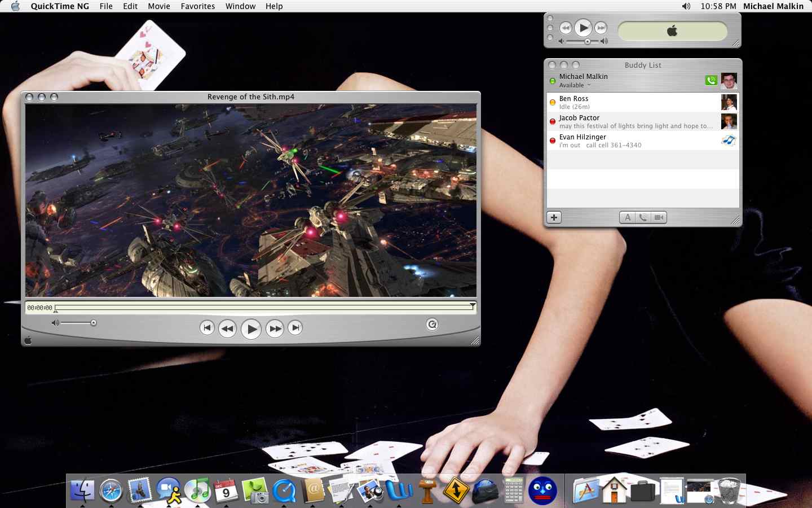The image size is (812, 508).
Task: Open iChat from the Dock
Action: 169,490
